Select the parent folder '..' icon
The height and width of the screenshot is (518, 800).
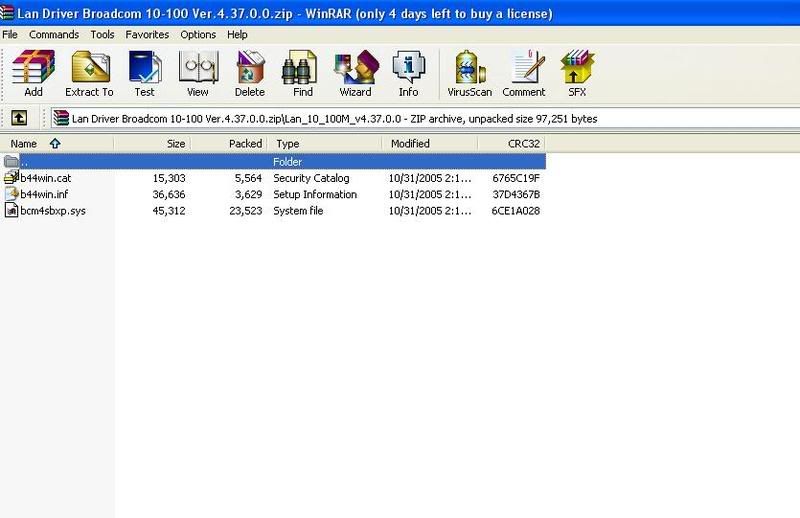(11, 162)
